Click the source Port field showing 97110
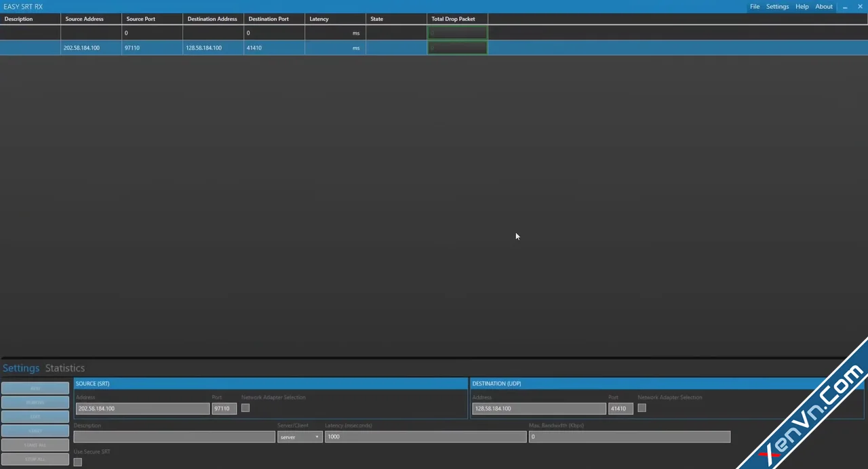 pyautogui.click(x=224, y=409)
